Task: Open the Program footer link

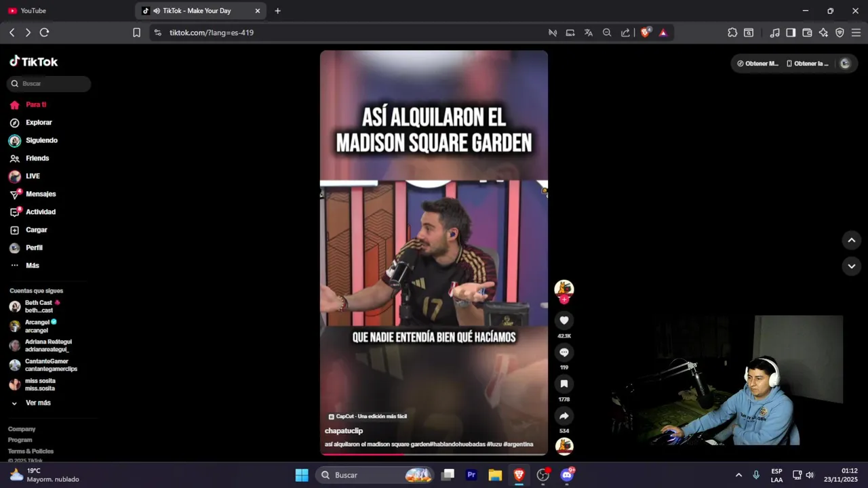Action: (x=20, y=440)
